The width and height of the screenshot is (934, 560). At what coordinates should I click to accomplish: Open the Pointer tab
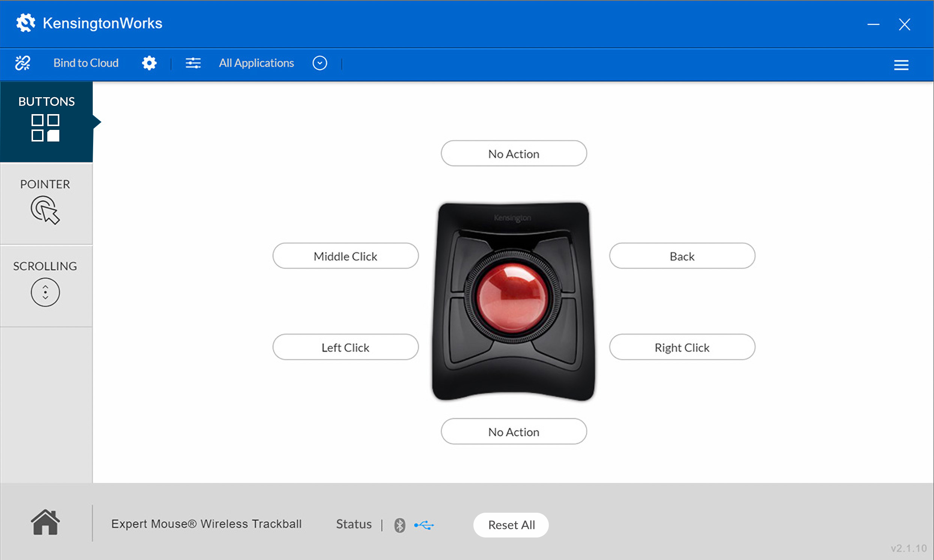pyautogui.click(x=45, y=203)
